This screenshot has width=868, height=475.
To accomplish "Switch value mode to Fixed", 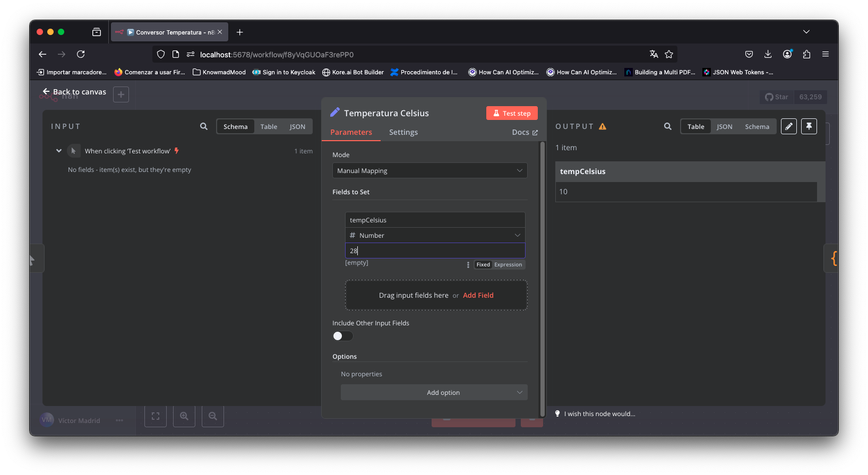I will (483, 265).
